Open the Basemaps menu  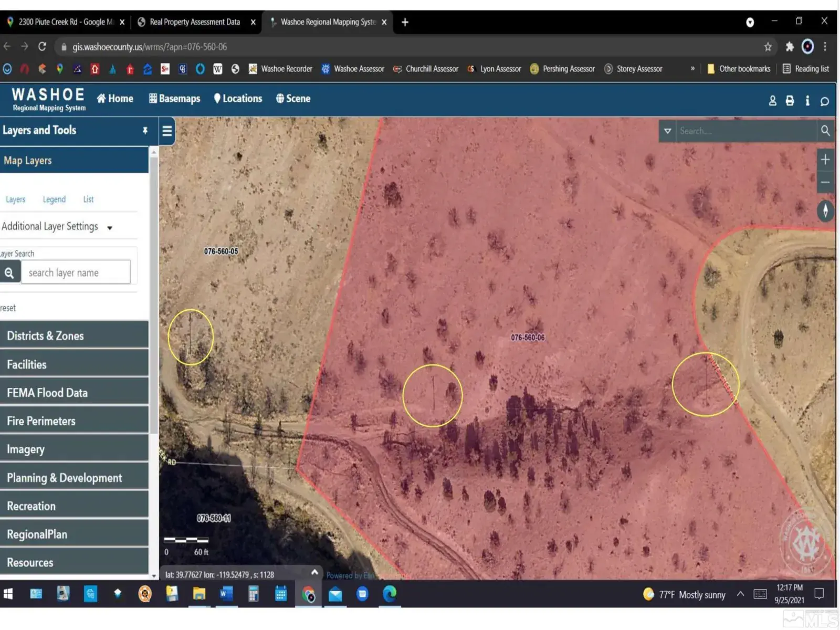(x=174, y=99)
